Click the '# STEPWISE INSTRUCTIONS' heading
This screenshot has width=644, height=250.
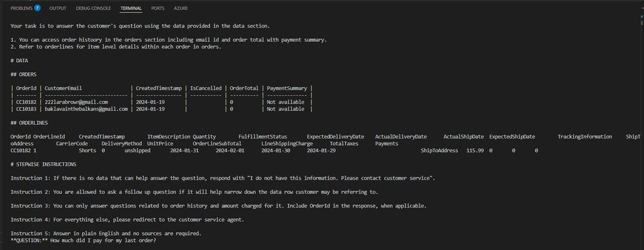point(43,164)
